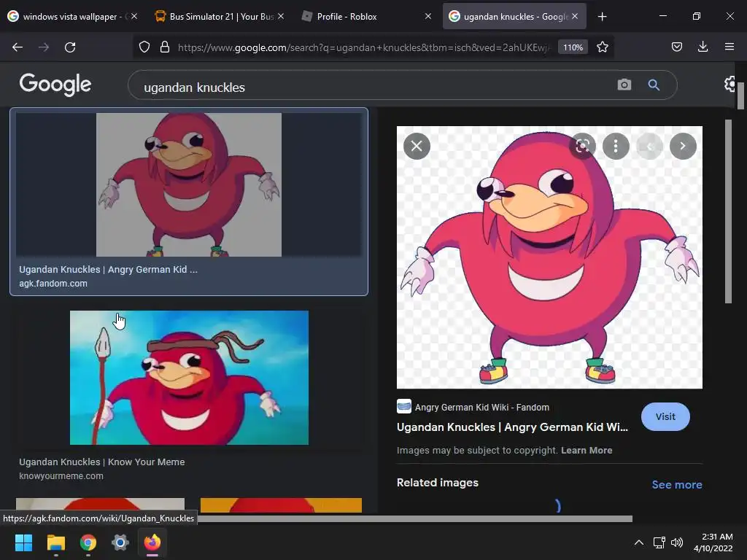
Task: Open the clock showing 2:31 AM
Action: pyautogui.click(x=713, y=542)
